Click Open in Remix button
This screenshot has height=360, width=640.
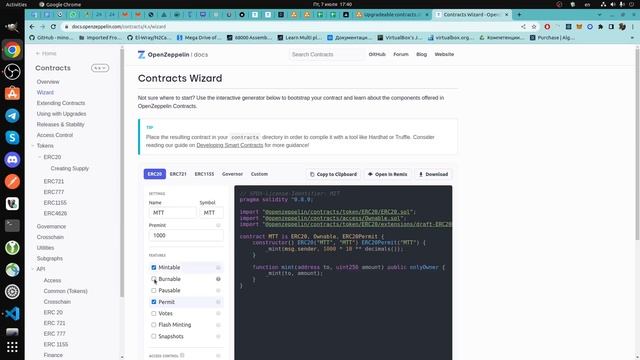[x=387, y=174]
